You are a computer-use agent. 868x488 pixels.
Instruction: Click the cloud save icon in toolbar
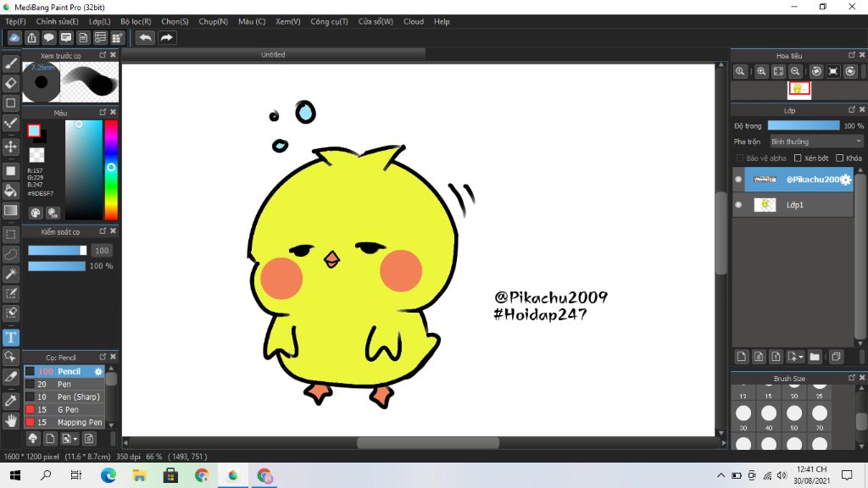click(x=14, y=37)
